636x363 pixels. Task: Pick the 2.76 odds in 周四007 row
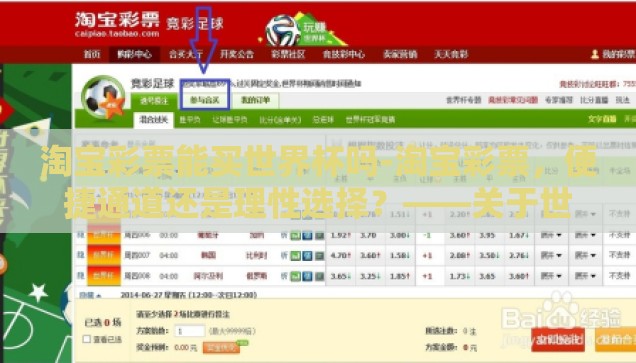click(519, 256)
